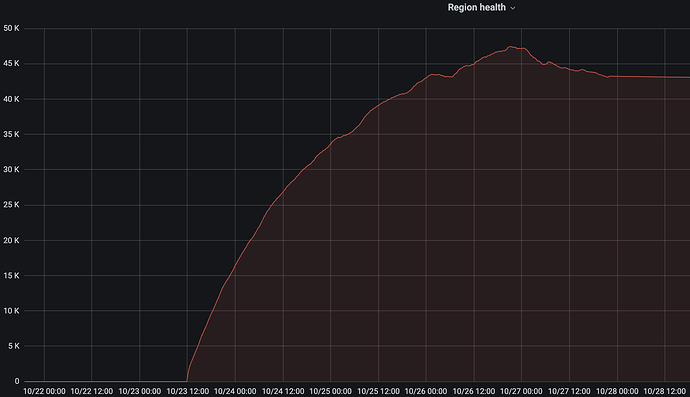Click the 5 K y-axis label
This screenshot has height=397, width=690.
coord(14,346)
